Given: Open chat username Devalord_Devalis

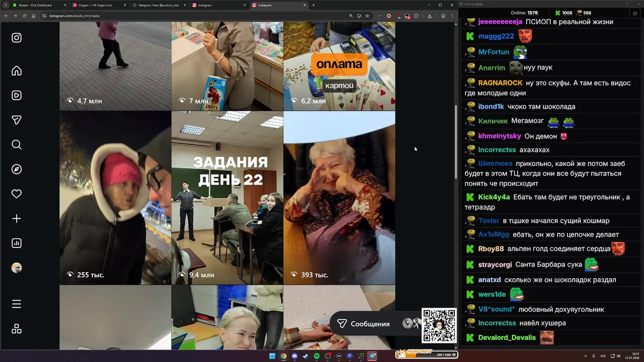Looking at the screenshot, I should coord(507,337).
